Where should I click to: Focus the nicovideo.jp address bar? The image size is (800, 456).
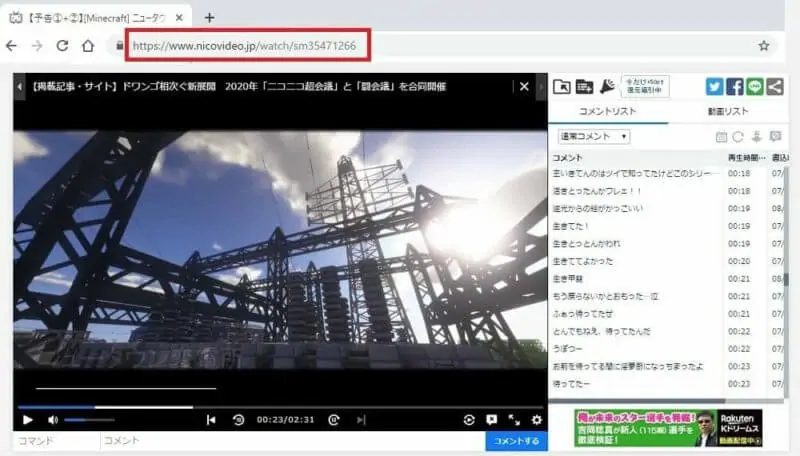[244, 46]
